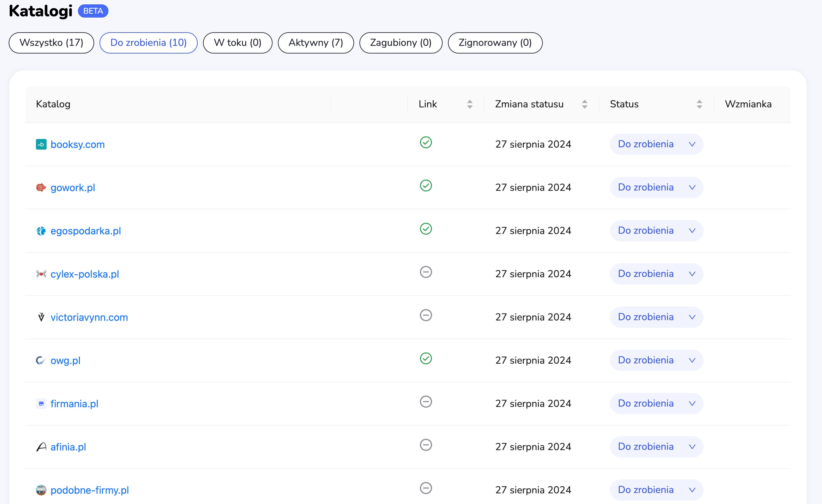Open the victoriavynn.com catalog link

pyautogui.click(x=89, y=317)
